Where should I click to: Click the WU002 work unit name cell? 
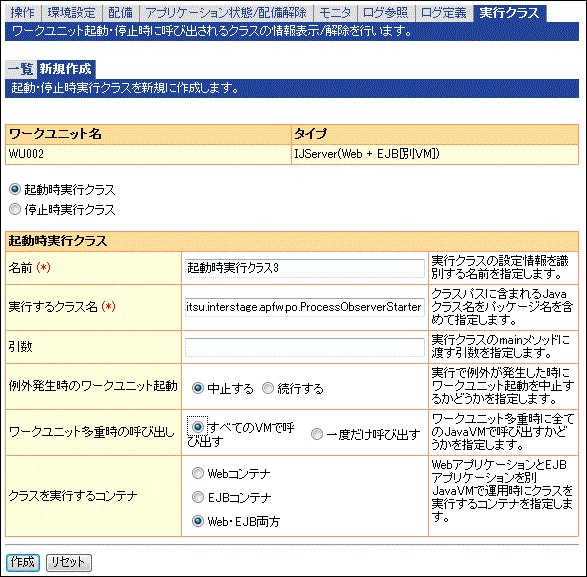(x=148, y=154)
